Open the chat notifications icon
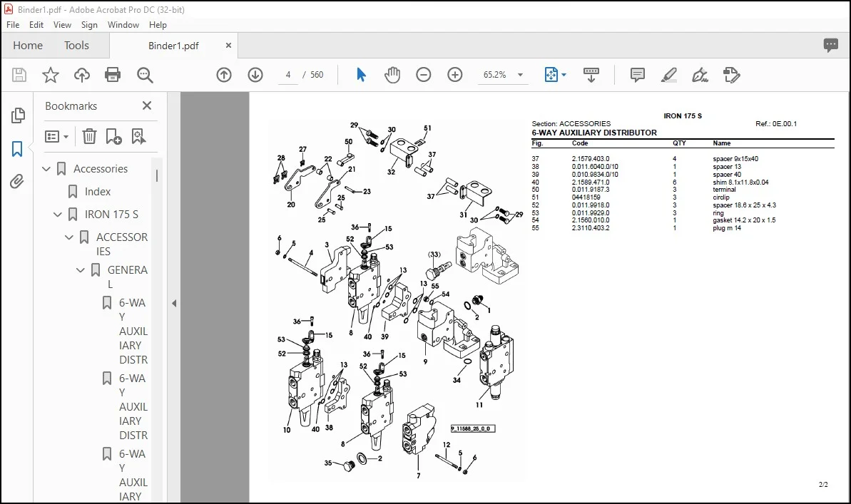Screen dimensions: 851x504 pos(830,45)
